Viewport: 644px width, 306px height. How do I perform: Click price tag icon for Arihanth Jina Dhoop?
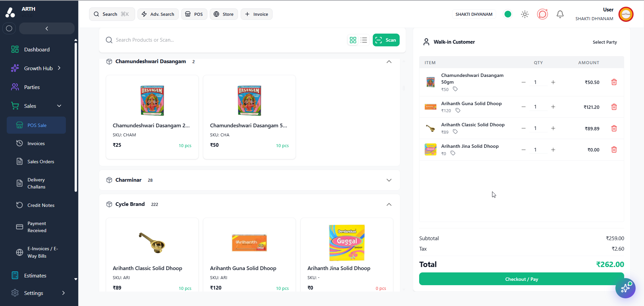453,153
